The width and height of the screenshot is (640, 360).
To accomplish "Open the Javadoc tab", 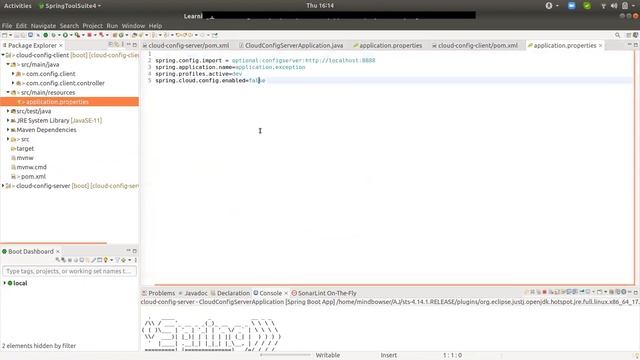I will (x=193, y=293).
